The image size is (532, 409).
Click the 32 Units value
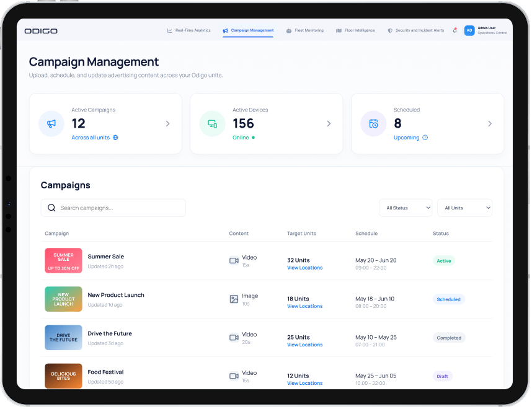pyautogui.click(x=298, y=260)
